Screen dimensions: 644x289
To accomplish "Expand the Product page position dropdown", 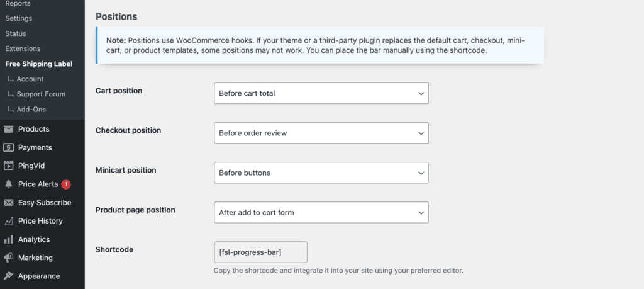I will (321, 212).
